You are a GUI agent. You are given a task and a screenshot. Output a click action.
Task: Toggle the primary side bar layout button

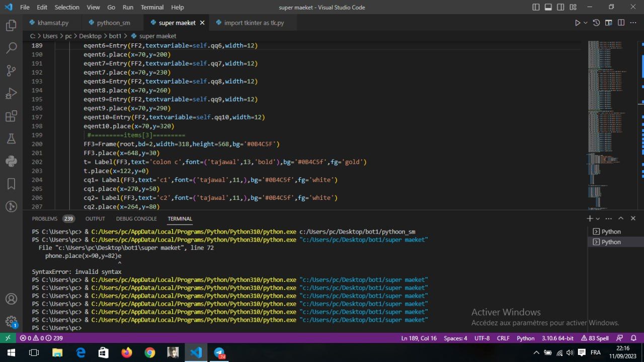point(536,7)
